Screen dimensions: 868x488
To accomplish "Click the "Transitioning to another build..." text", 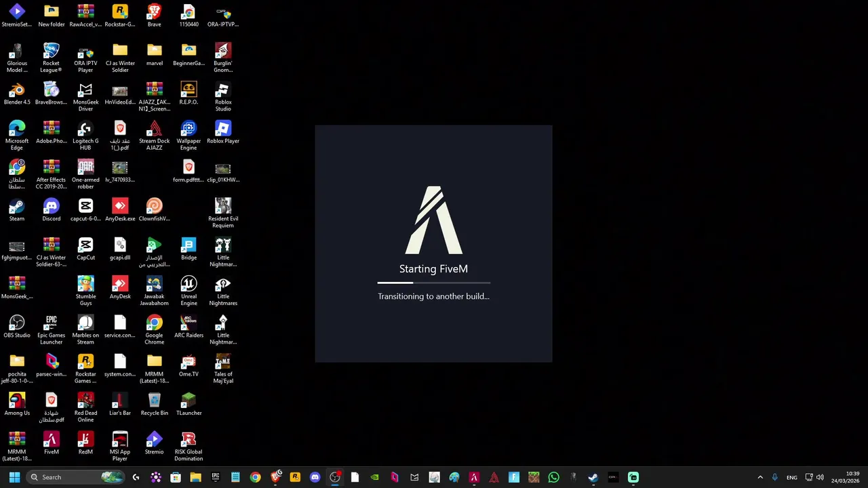I will point(433,296).
